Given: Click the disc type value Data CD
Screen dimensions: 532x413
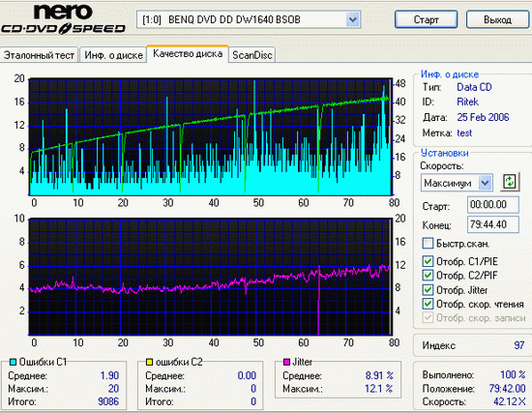Looking at the screenshot, I should 474,87.
